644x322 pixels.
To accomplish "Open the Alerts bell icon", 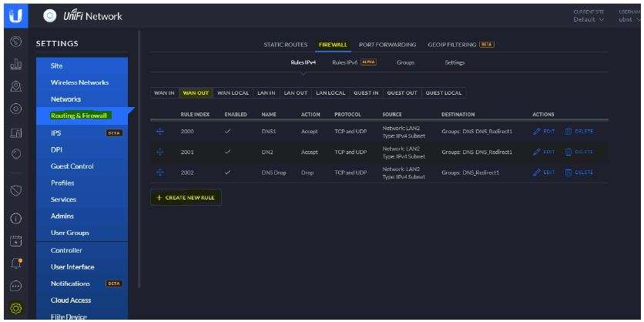I will [x=16, y=263].
